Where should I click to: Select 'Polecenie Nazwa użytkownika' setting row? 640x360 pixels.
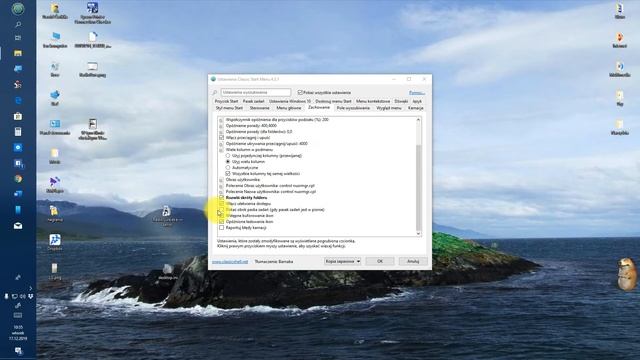coord(271,191)
